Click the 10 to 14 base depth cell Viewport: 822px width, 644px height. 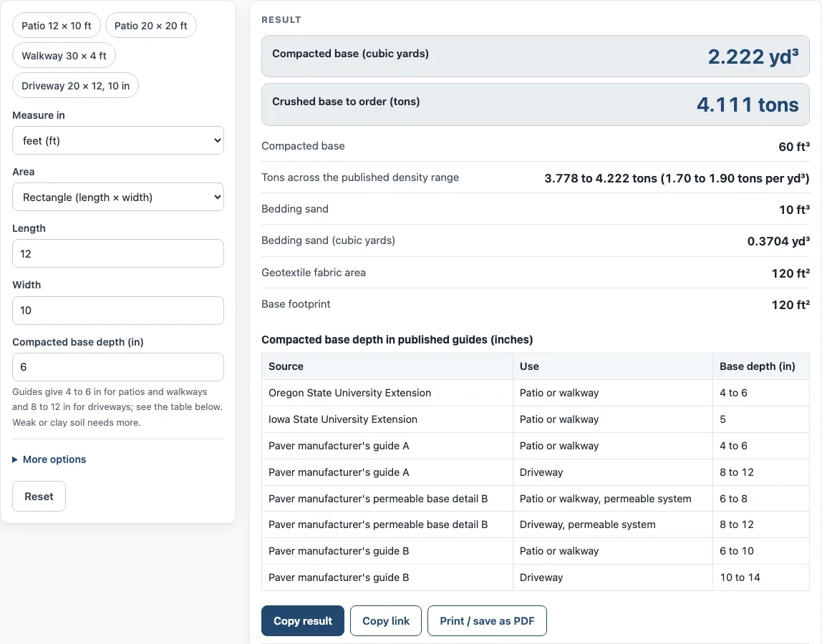click(760, 577)
